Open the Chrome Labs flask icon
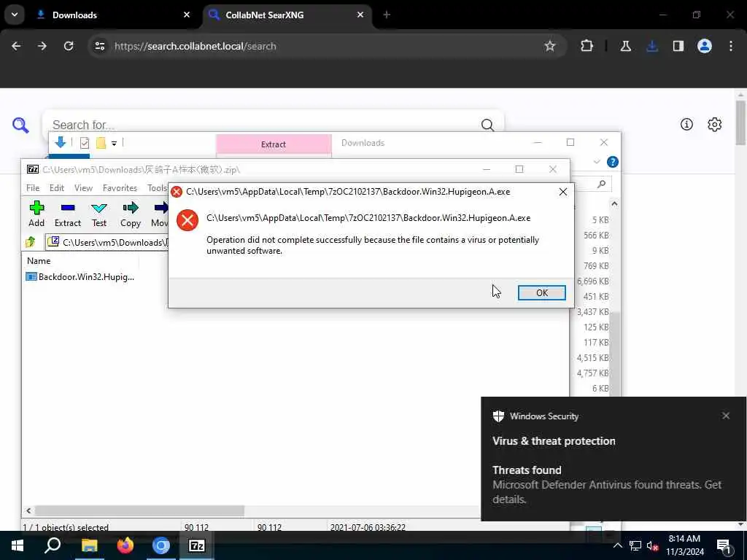This screenshot has height=560, width=747. pos(625,46)
